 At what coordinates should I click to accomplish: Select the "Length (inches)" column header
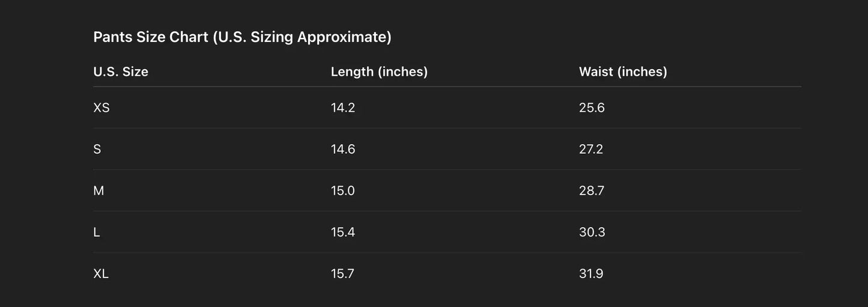(379, 72)
